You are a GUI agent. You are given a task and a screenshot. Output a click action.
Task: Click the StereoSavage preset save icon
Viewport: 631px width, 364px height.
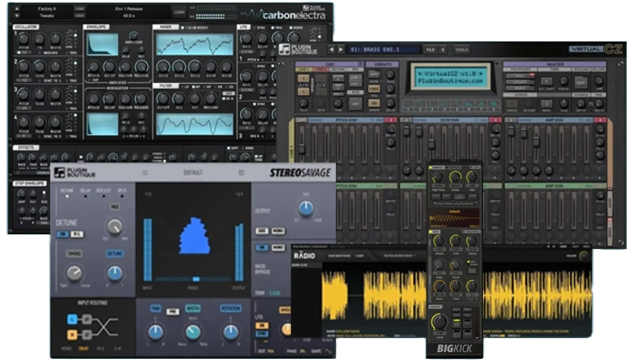(242, 172)
